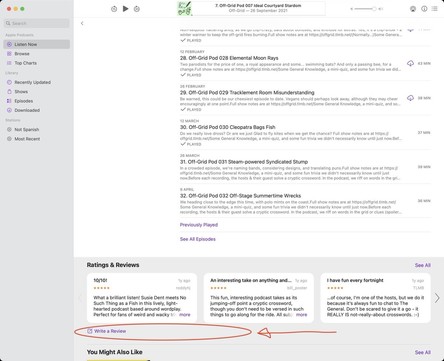Skip forward 30 seconds button
This screenshot has width=444, height=361.
[x=137, y=9]
